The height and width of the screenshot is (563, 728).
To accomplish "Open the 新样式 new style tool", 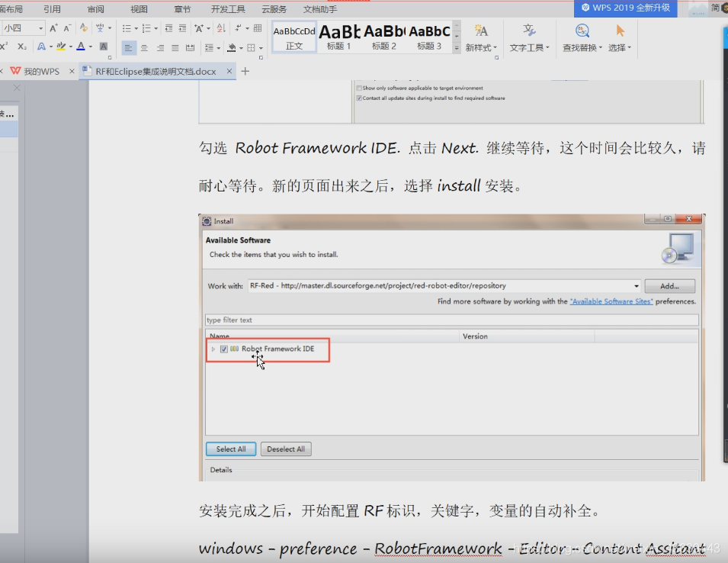I will (481, 37).
